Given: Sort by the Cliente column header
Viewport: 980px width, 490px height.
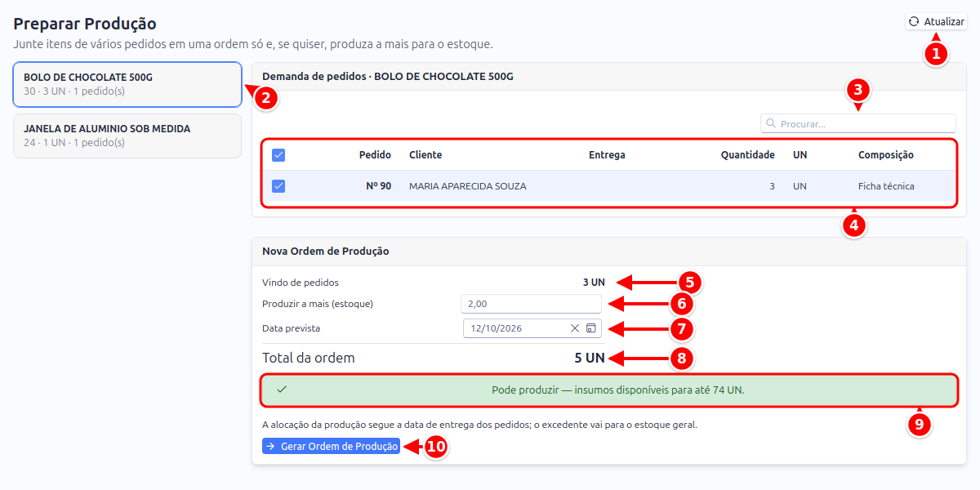Looking at the screenshot, I should 425,155.
